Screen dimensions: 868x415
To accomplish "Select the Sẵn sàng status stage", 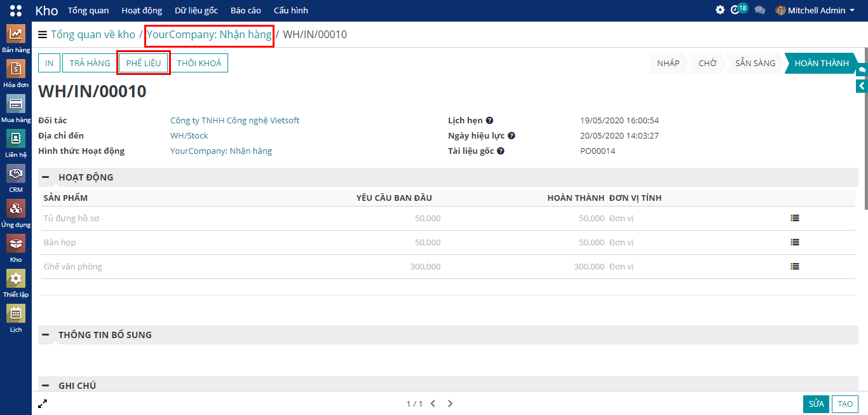I will [755, 63].
